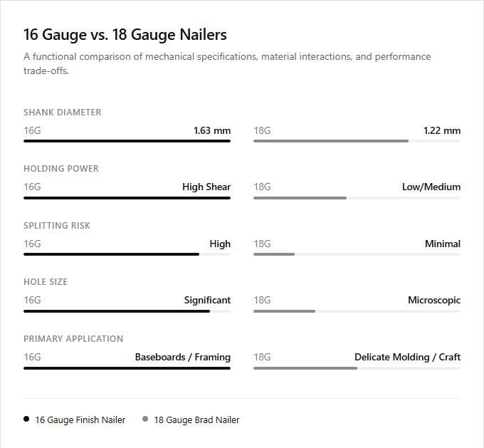
Task: Click the HOLE SIZE section label
Action: 46,282
